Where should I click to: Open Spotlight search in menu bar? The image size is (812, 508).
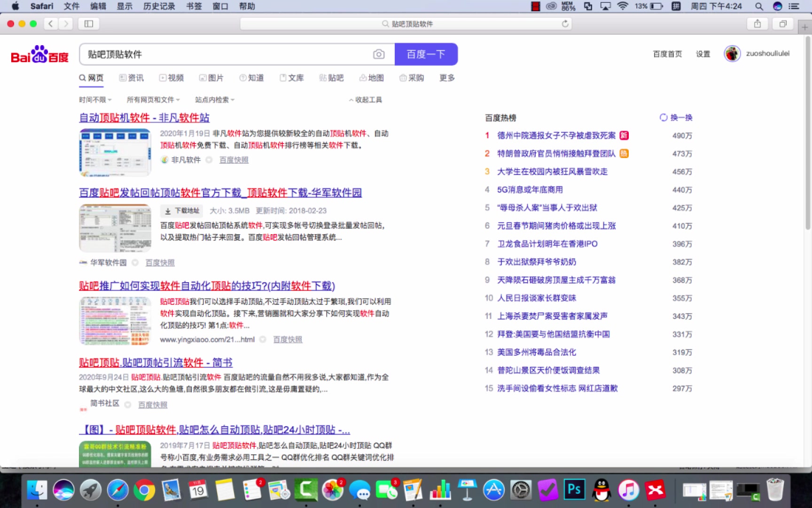coord(759,6)
